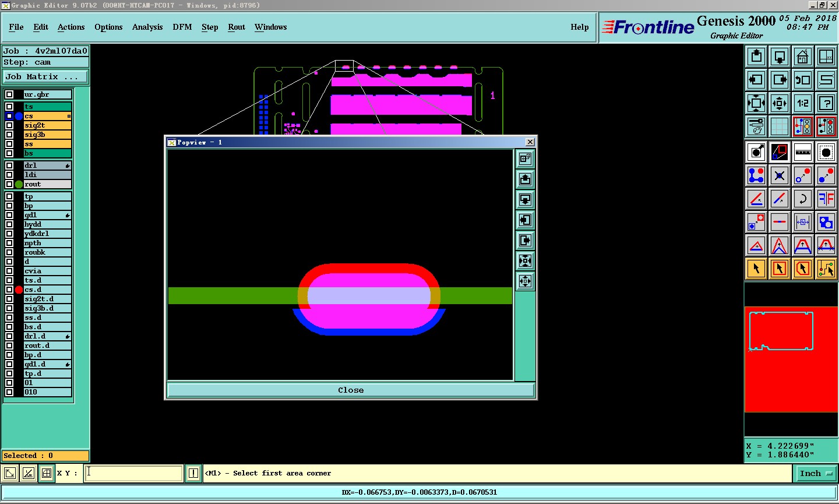
Task: Click Popview zoom out icon at bottom
Action: pyautogui.click(x=525, y=281)
